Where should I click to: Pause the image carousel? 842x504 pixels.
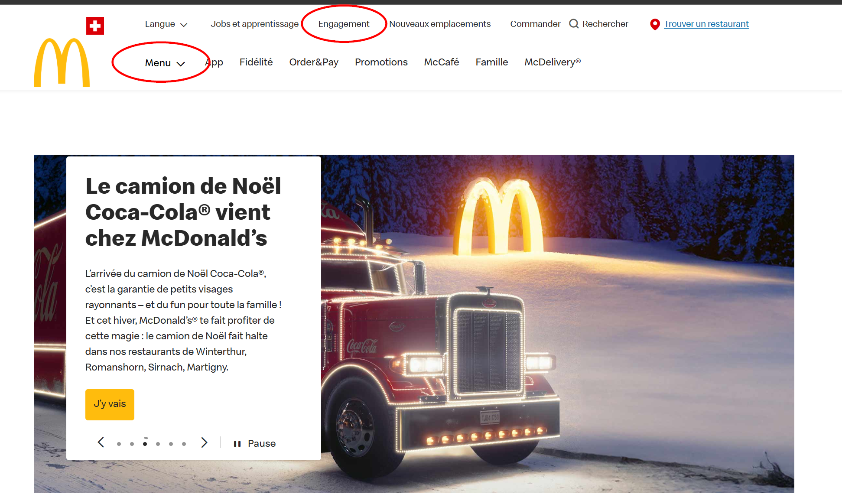click(254, 443)
